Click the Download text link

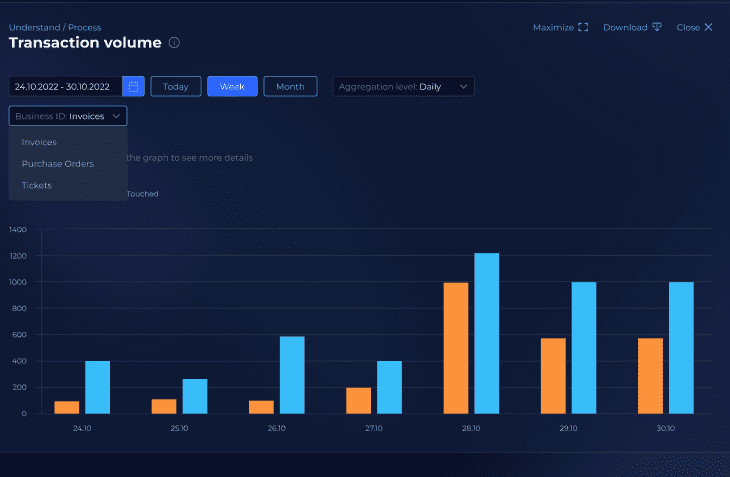coord(625,28)
